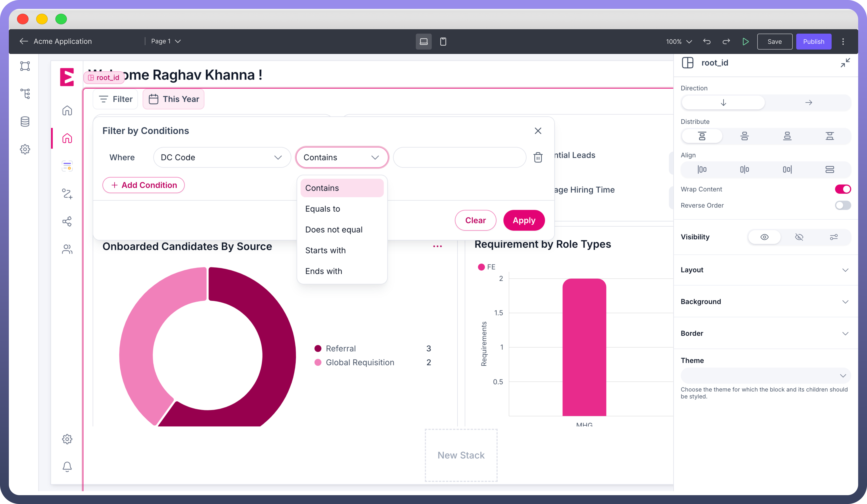Viewport: 867px width, 504px height.
Task: Click the database icon in left sidebar
Action: click(25, 121)
